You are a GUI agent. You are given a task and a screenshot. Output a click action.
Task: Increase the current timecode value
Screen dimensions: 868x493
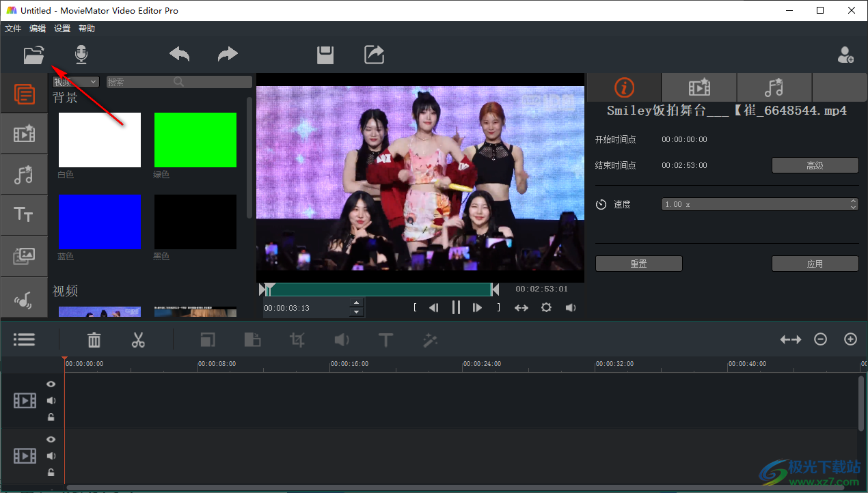pos(356,303)
